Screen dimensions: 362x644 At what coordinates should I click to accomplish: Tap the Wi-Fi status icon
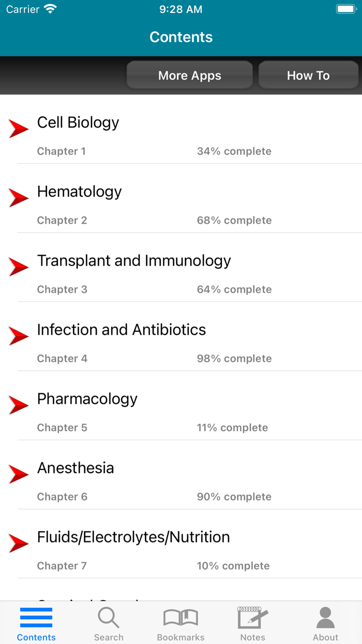pos(50,9)
